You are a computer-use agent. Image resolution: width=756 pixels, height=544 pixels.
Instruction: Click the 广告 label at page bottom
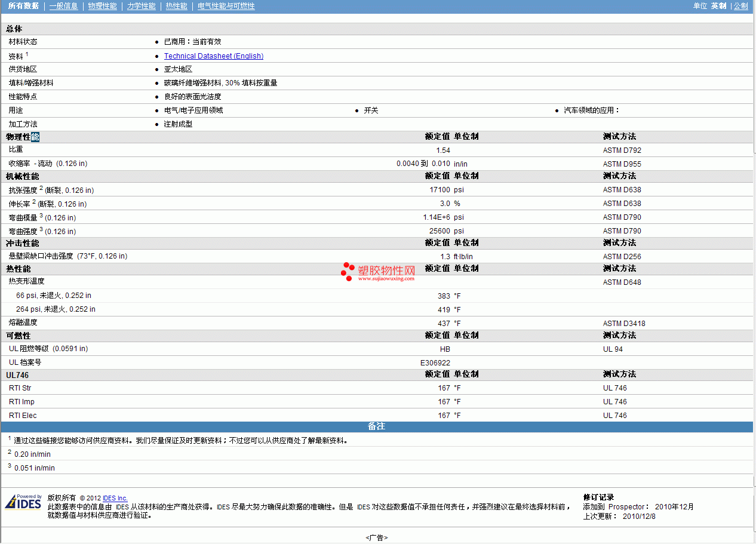pos(376,537)
